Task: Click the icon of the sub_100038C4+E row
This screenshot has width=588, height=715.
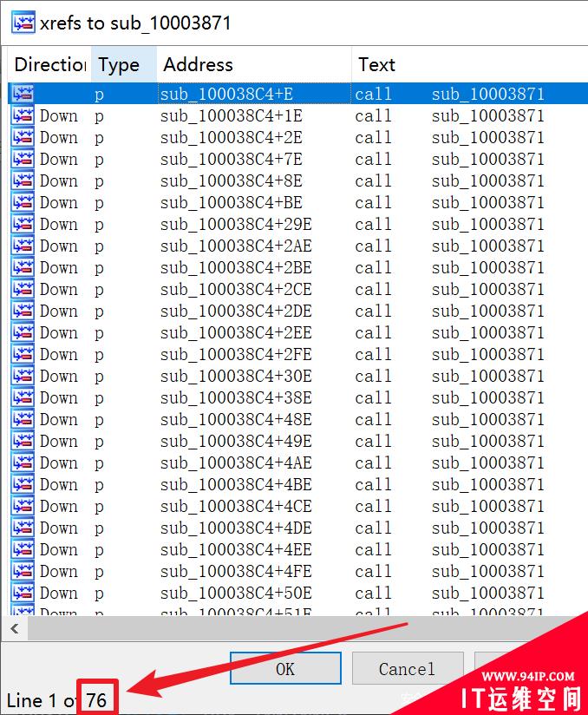Action: pos(23,94)
